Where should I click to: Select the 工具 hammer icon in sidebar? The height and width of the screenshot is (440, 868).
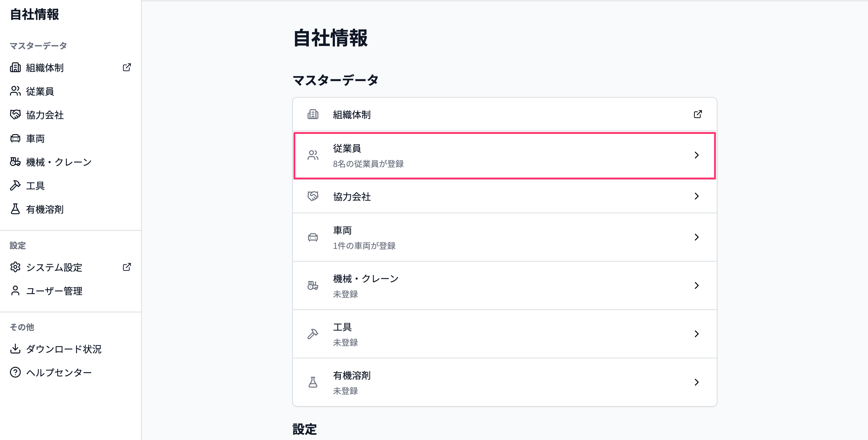[x=15, y=185]
